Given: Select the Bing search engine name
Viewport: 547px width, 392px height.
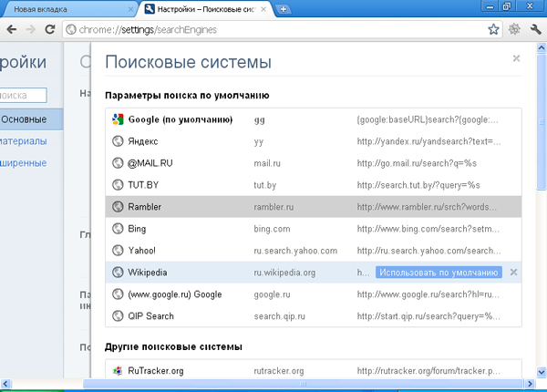Looking at the screenshot, I should click(137, 229).
